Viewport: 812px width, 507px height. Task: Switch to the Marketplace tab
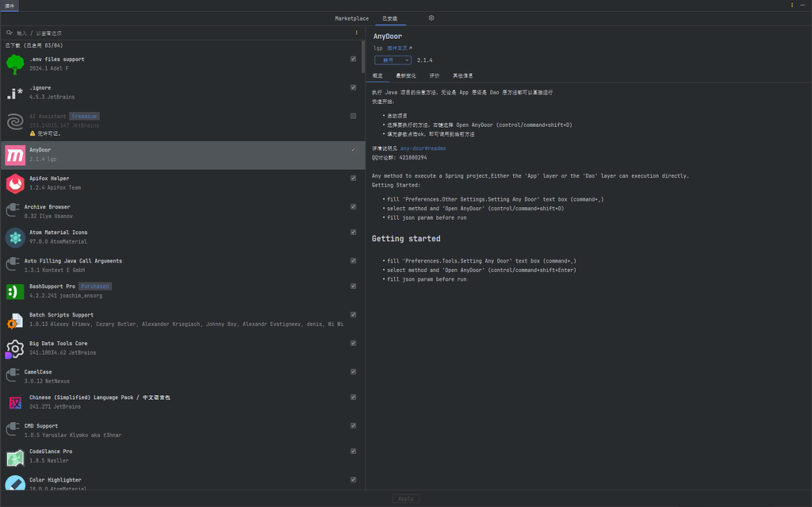351,19
